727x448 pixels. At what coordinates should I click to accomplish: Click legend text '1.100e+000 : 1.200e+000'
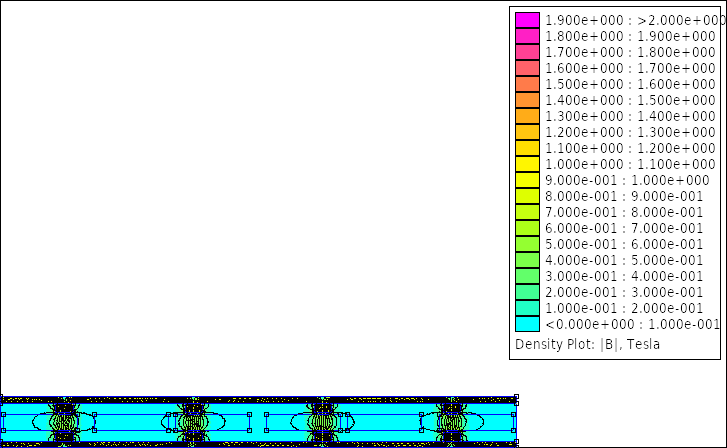(630, 148)
